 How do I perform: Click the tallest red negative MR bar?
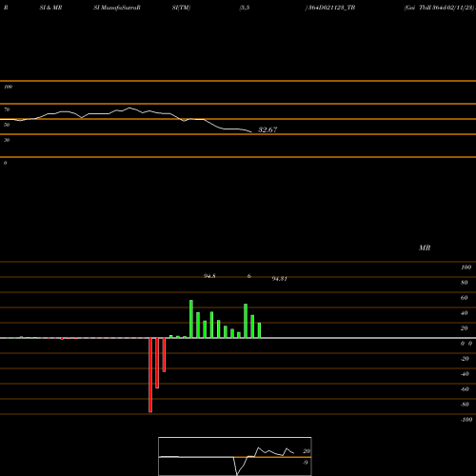[150, 375]
